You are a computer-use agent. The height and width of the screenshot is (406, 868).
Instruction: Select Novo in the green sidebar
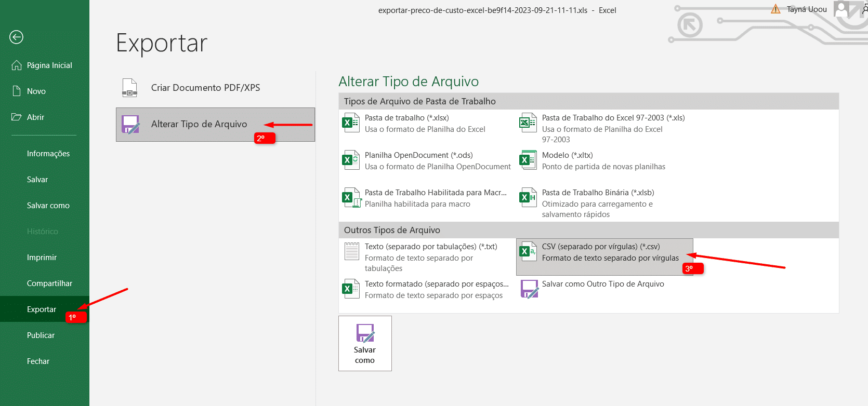(x=29, y=91)
